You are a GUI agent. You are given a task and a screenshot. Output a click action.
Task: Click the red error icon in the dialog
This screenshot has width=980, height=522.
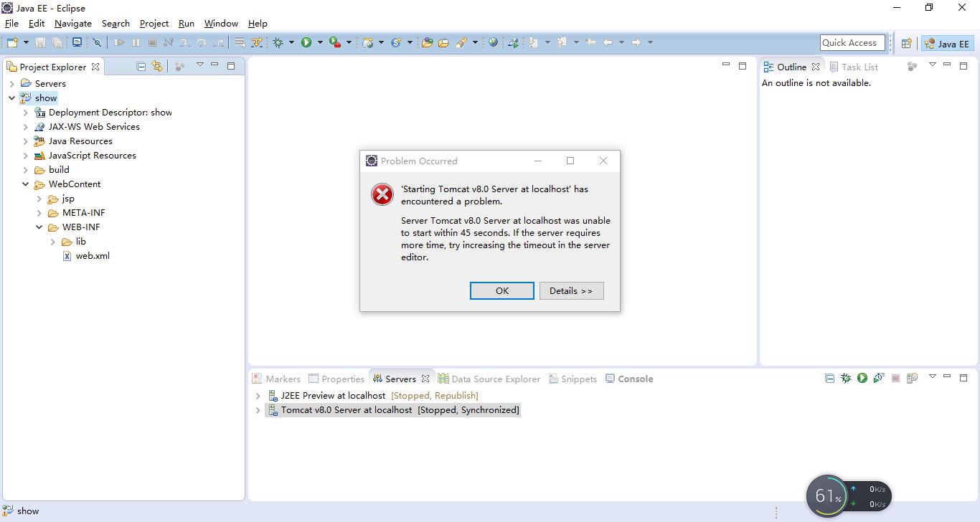tap(382, 194)
